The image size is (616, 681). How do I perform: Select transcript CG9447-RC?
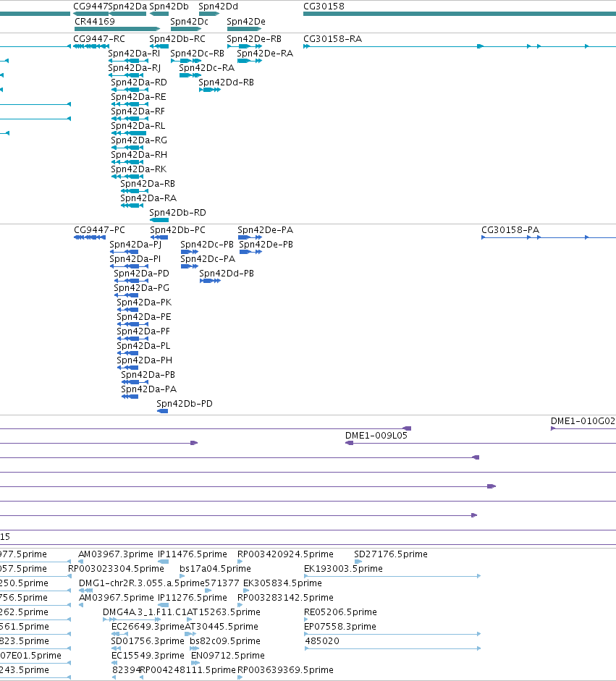click(x=99, y=38)
